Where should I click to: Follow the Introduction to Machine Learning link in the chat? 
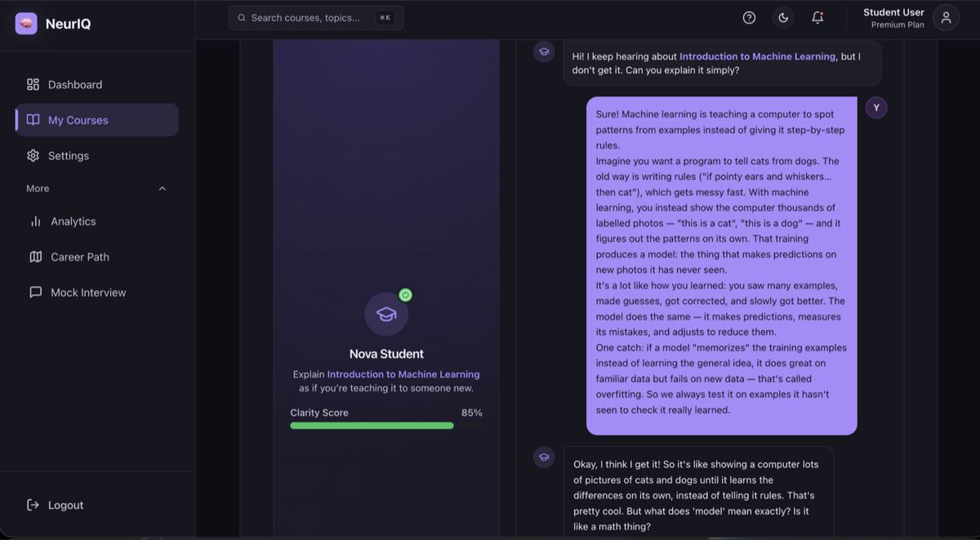coord(757,56)
